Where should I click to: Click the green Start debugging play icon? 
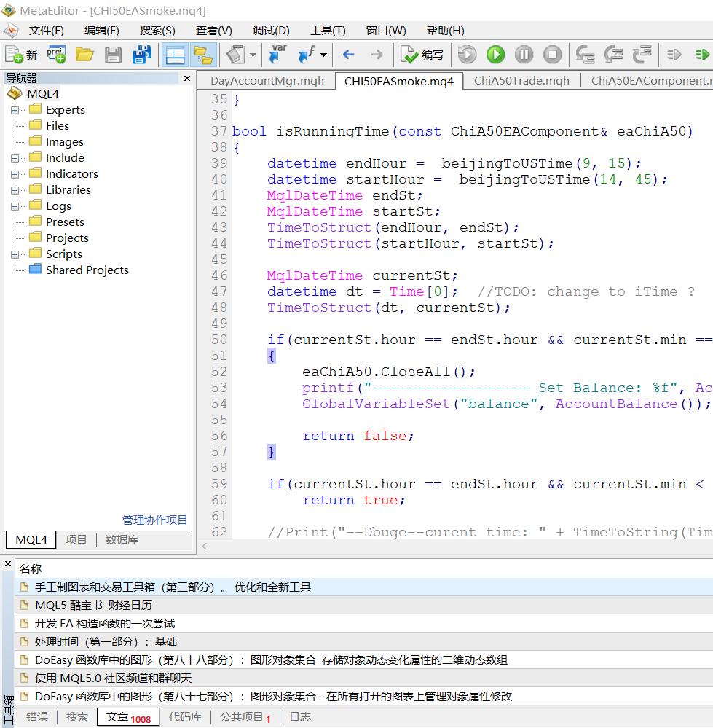click(x=495, y=55)
